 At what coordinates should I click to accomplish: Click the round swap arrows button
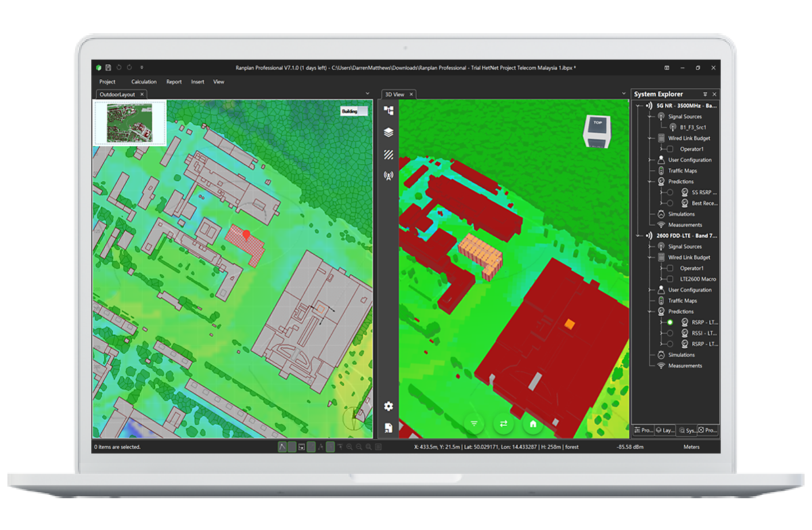point(503,424)
